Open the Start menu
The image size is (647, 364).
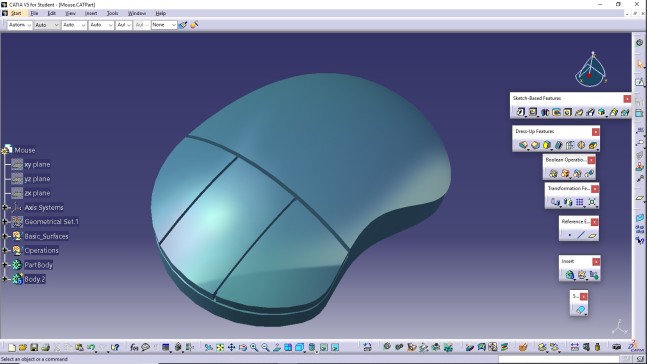click(16, 13)
